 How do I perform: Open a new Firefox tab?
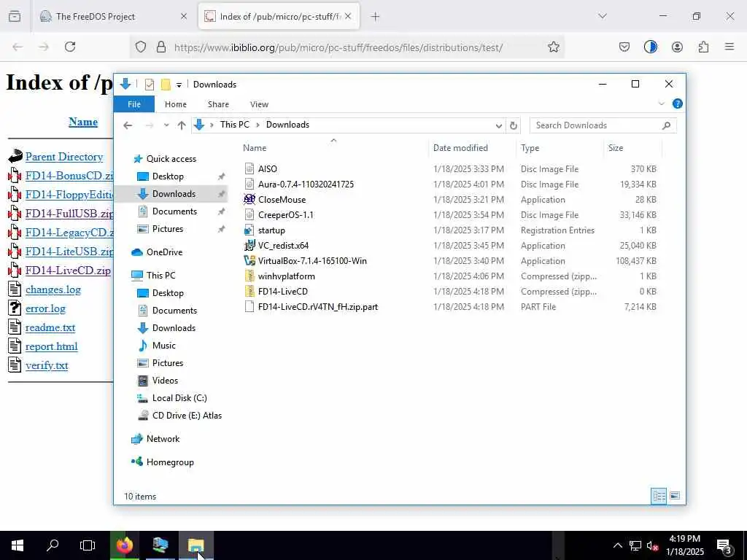click(x=376, y=17)
